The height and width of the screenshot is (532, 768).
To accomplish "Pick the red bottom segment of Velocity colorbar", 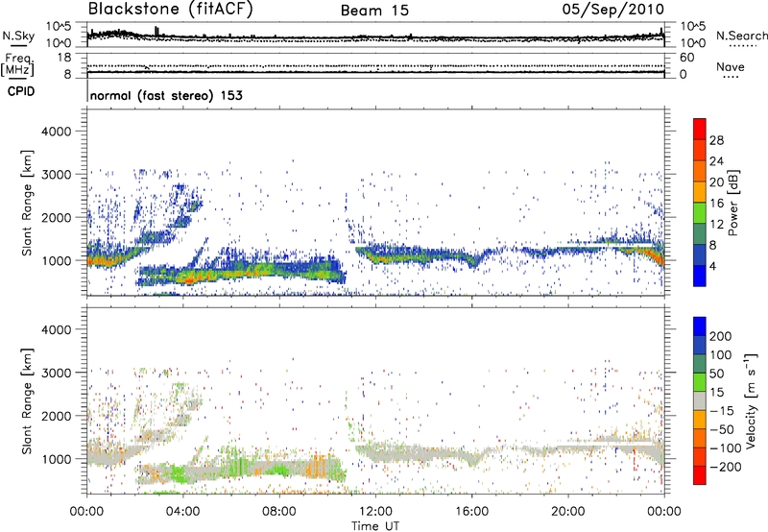I will [700, 475].
